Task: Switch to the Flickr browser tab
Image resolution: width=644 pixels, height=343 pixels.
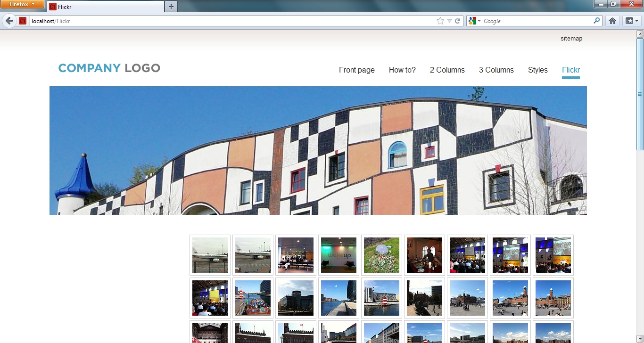Action: (105, 7)
